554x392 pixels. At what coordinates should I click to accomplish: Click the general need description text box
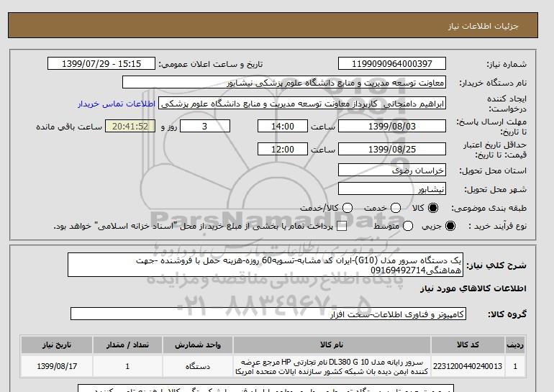[265, 265]
